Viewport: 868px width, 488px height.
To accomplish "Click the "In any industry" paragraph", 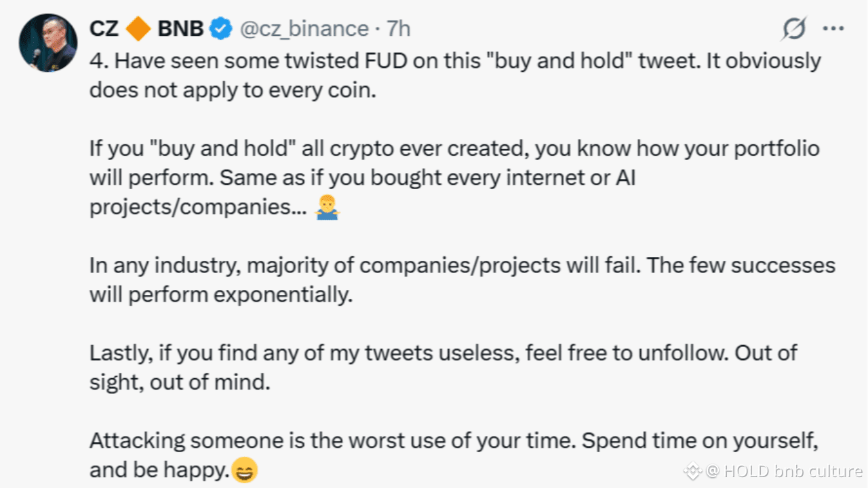I will (x=461, y=280).
